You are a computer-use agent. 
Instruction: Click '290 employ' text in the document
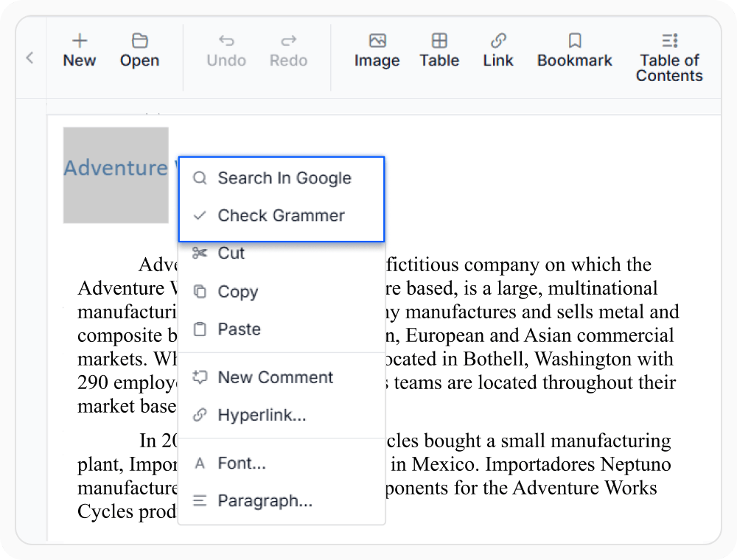point(127,383)
